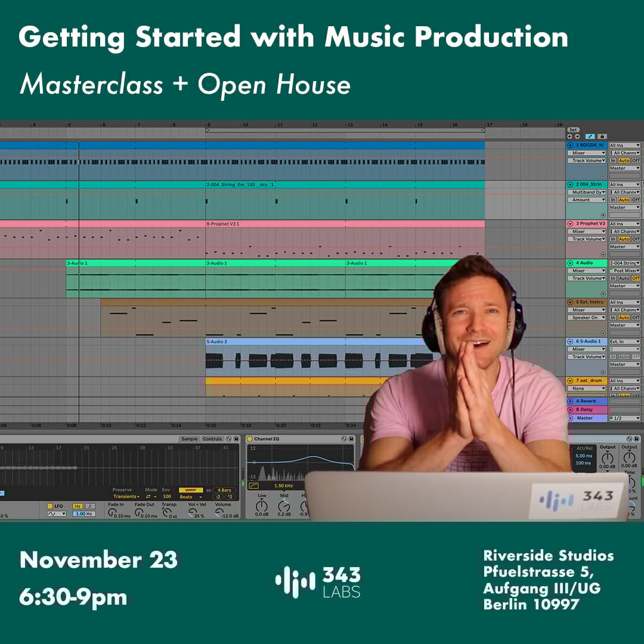This screenshot has width=644, height=644.
Task: Fold track 4 Audio
Action: point(570,263)
